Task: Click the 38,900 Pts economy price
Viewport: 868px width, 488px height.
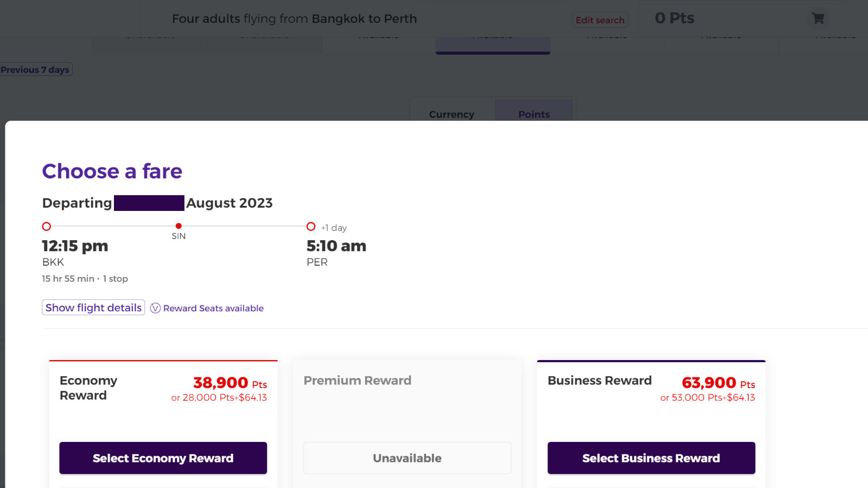Action: (x=230, y=383)
